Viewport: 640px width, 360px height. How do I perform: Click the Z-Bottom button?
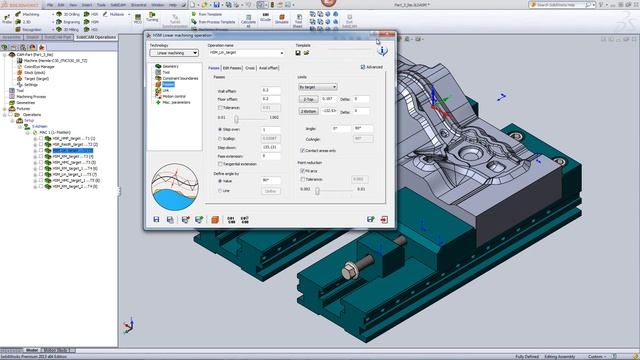click(309, 111)
